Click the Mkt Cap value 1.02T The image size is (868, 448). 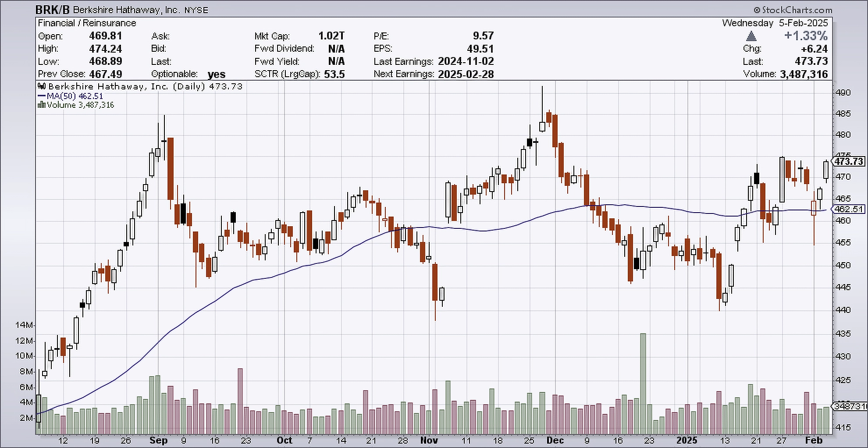[x=331, y=36]
